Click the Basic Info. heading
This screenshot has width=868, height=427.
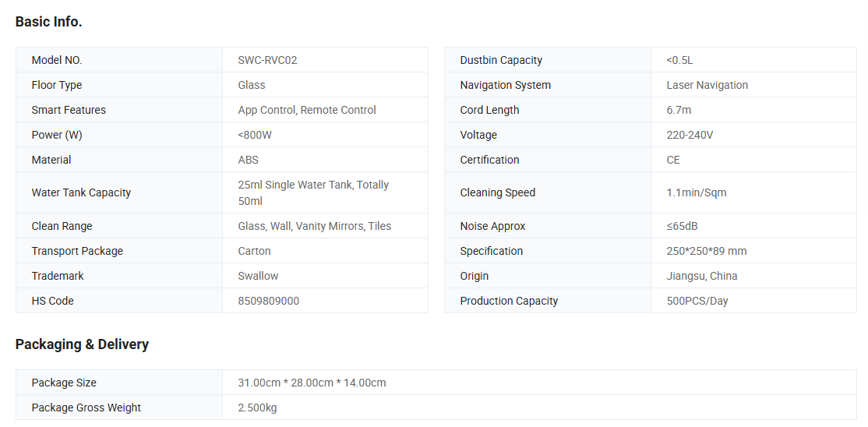(x=48, y=22)
